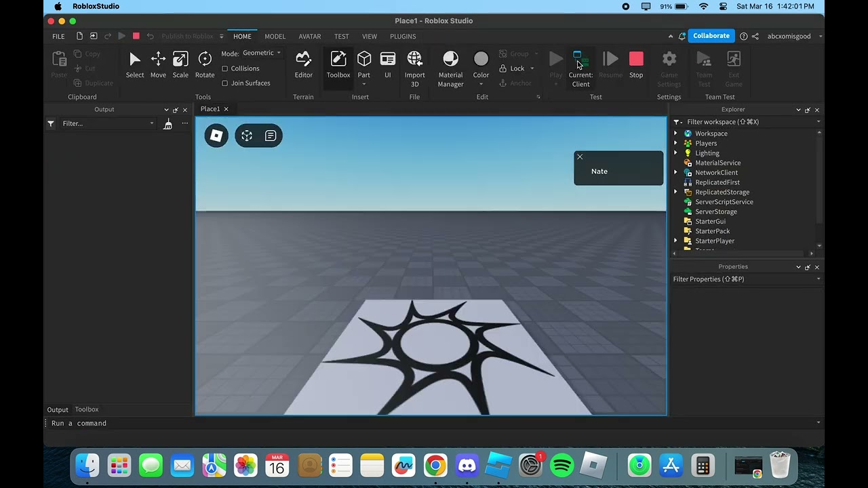Switch to the MODEL ribbon tab
868x488 pixels.
[x=275, y=37]
